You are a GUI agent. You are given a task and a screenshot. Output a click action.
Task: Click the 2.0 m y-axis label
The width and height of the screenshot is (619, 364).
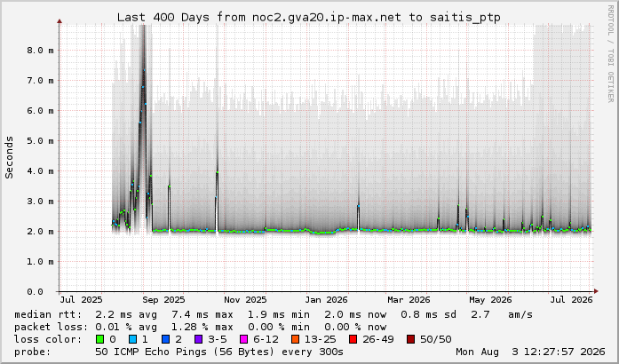coord(40,232)
